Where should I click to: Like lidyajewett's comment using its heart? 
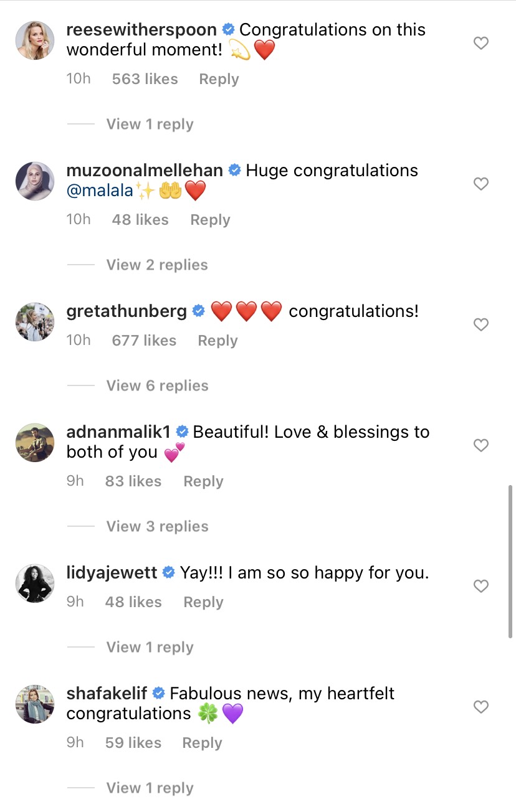tap(480, 586)
